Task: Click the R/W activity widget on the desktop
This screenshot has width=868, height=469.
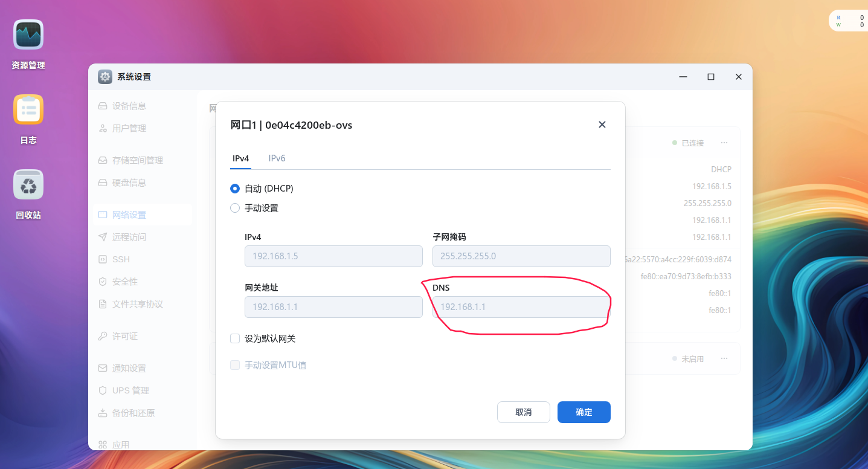Action: pos(848,21)
